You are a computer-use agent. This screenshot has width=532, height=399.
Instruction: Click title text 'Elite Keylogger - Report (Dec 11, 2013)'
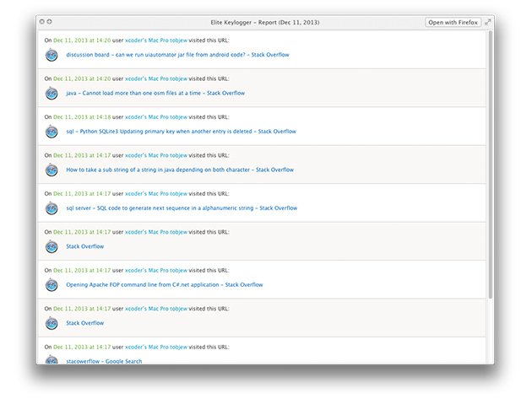click(265, 23)
